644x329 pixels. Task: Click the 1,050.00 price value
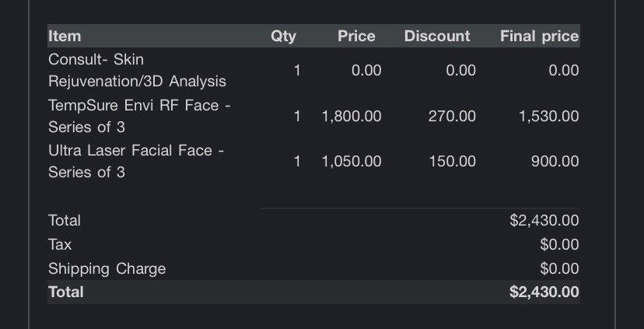[x=352, y=161]
